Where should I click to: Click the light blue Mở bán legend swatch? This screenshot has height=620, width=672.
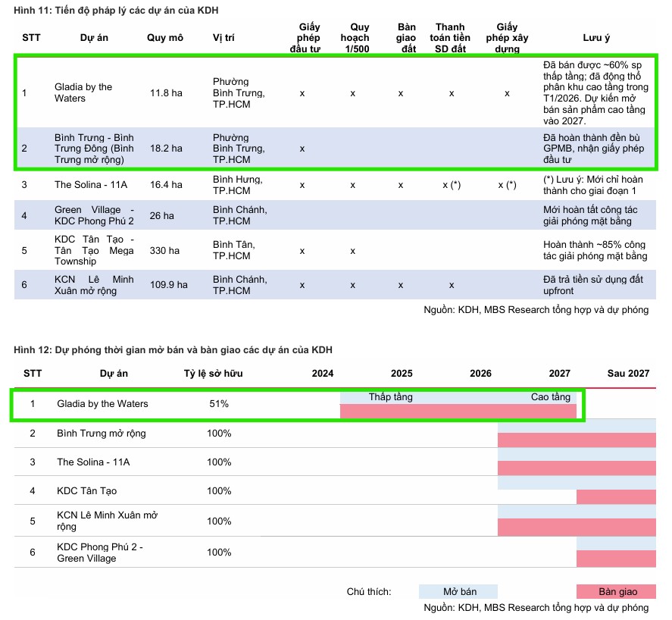tap(458, 591)
